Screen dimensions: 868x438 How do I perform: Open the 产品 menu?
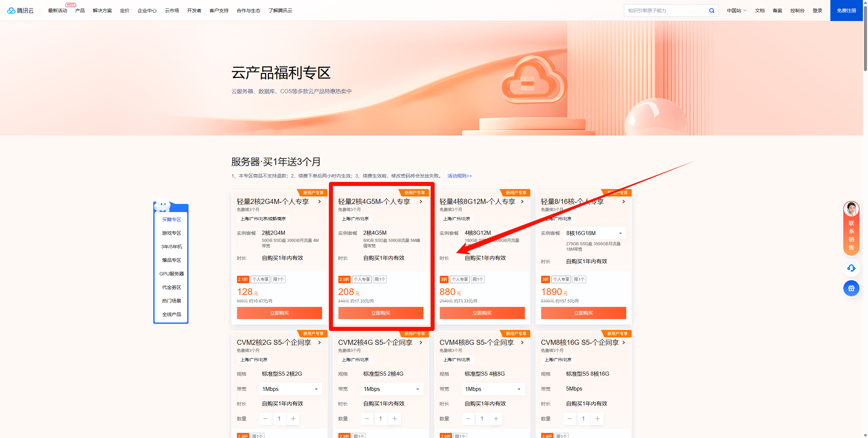point(80,11)
